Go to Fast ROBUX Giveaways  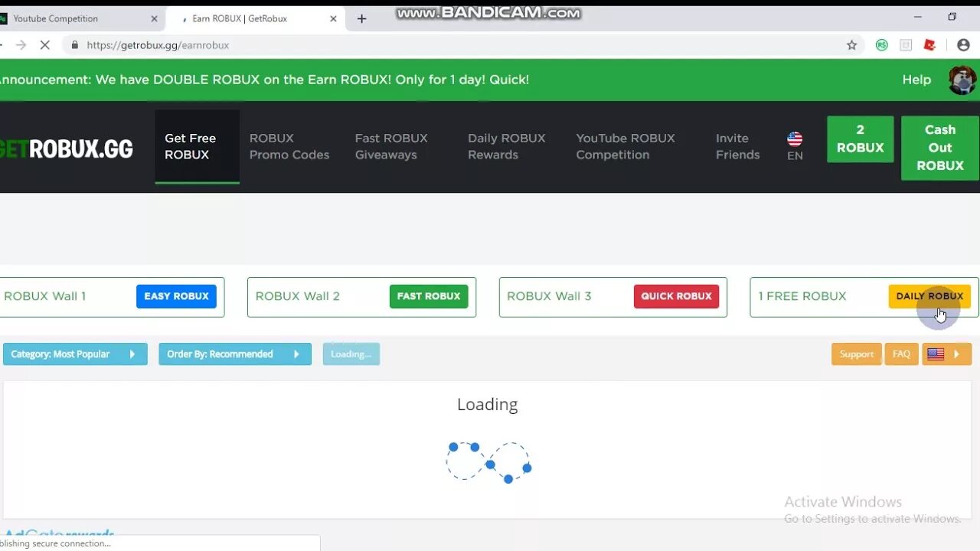coord(391,146)
